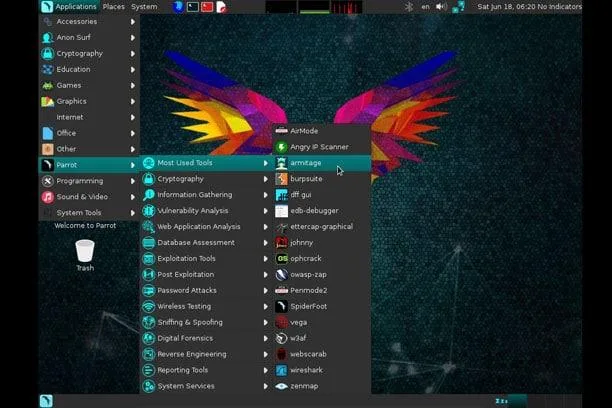
Task: Expand the Information Gathering submenu arrow
Action: (265, 195)
